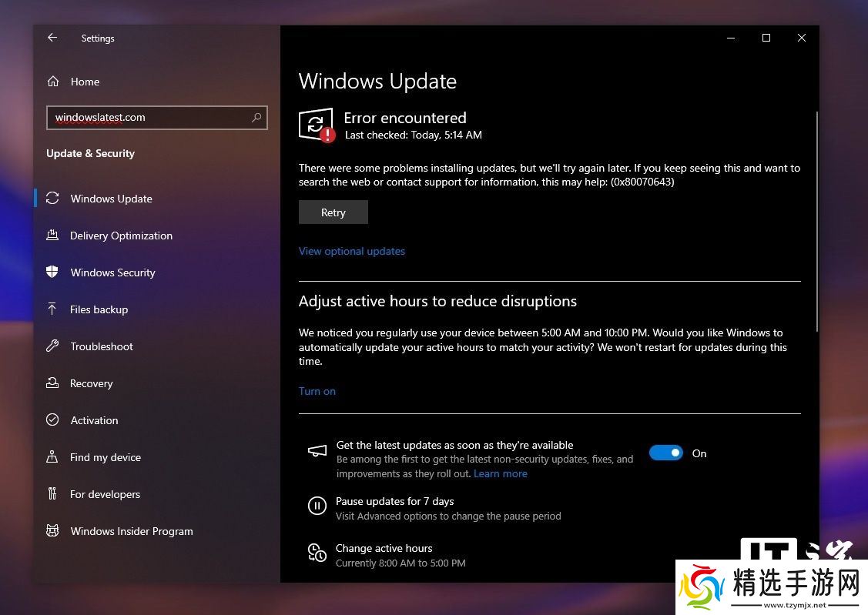This screenshot has height=615, width=868.
Task: Click the Change active hours clock icon
Action: (317, 553)
